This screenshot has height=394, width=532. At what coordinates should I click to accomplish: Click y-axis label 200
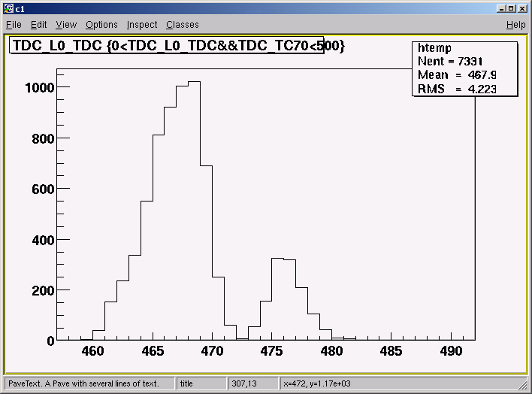point(43,291)
